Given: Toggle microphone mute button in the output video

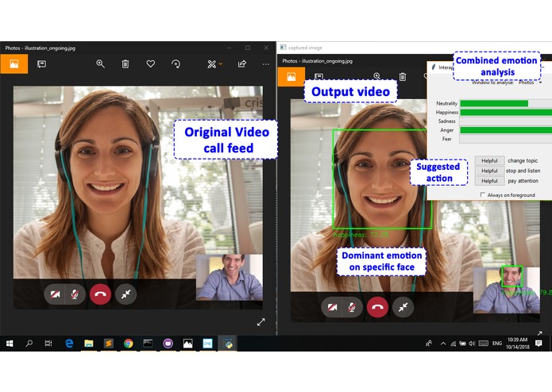Looking at the screenshot, I should [x=352, y=307].
